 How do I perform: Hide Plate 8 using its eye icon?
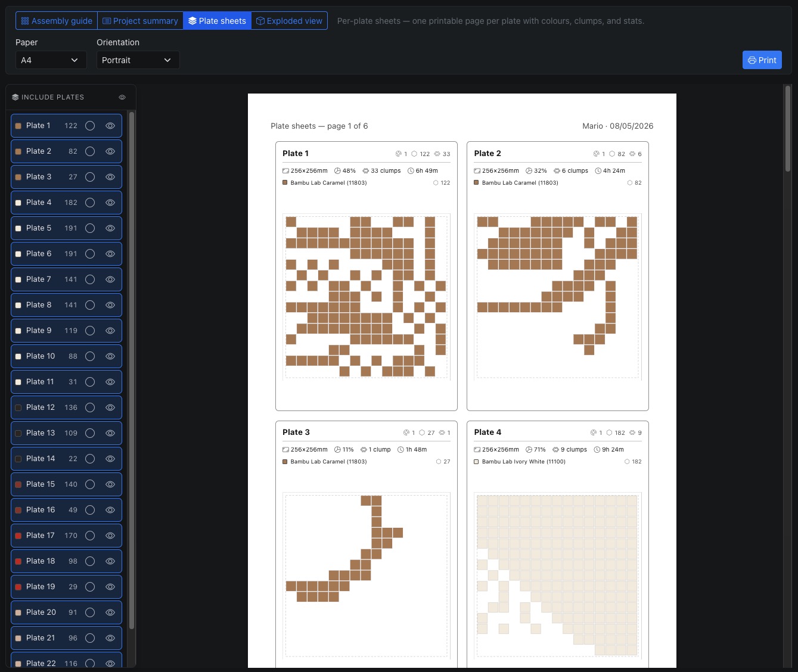pyautogui.click(x=110, y=305)
